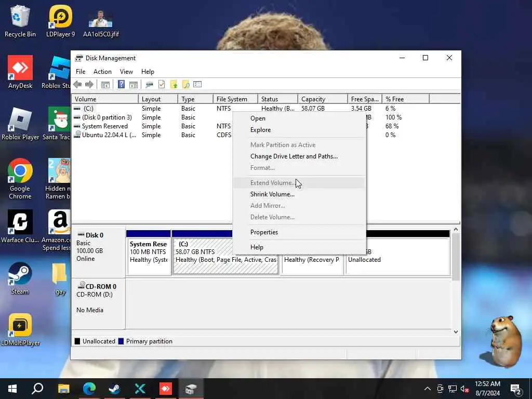Screen dimensions: 532x399
Task: Open File Explorer from the taskbar
Action: pyautogui.click(x=63, y=389)
